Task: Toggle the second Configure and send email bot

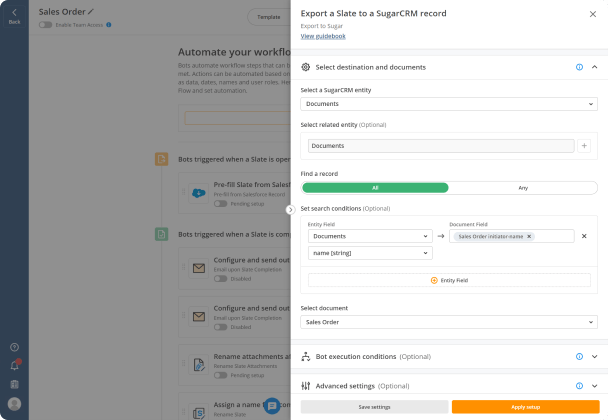Action: [x=220, y=327]
